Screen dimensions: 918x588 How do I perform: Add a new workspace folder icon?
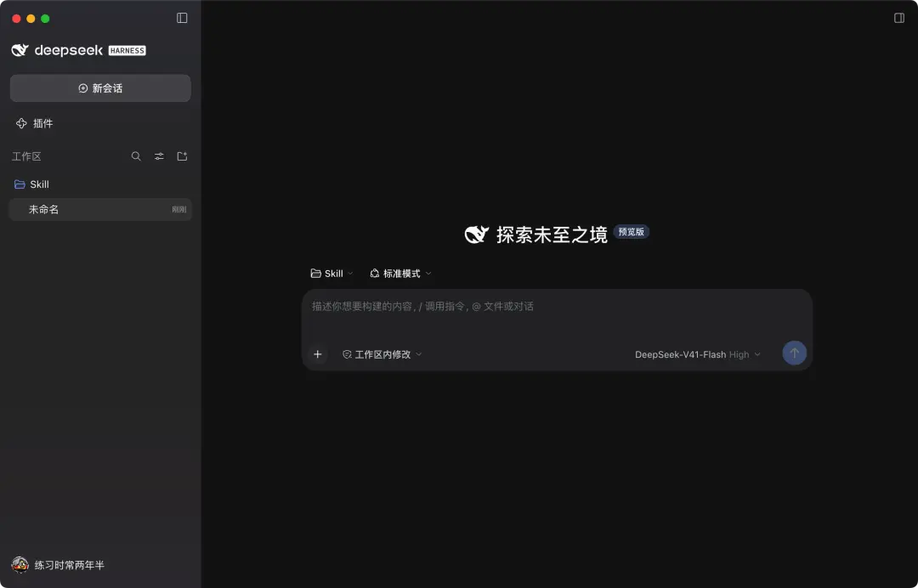[182, 156]
